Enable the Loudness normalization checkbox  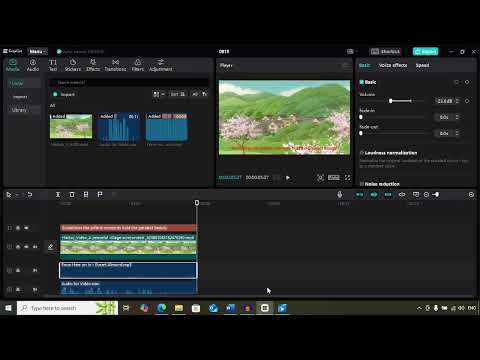(361, 153)
